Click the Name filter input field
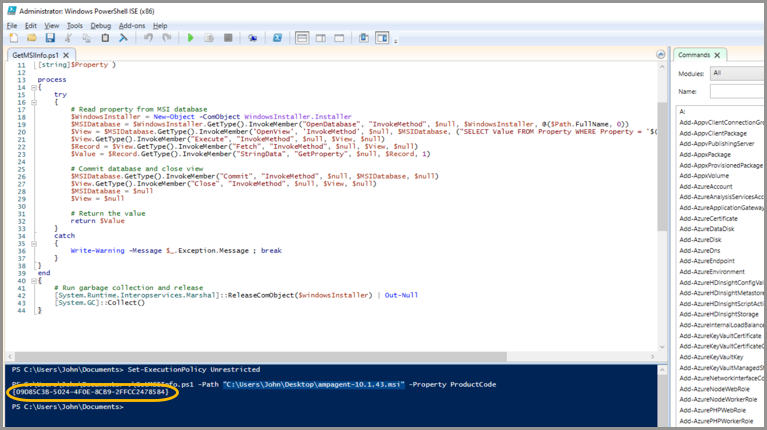Viewport: 767px width, 430px height. [x=737, y=91]
